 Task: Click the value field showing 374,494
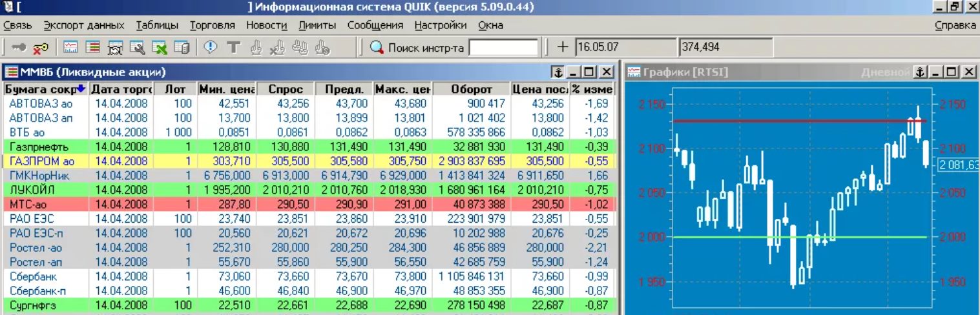coord(725,47)
